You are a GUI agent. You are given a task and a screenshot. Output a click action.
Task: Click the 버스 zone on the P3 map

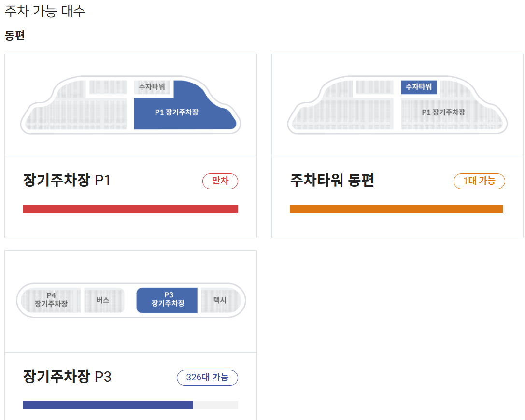[x=103, y=300]
